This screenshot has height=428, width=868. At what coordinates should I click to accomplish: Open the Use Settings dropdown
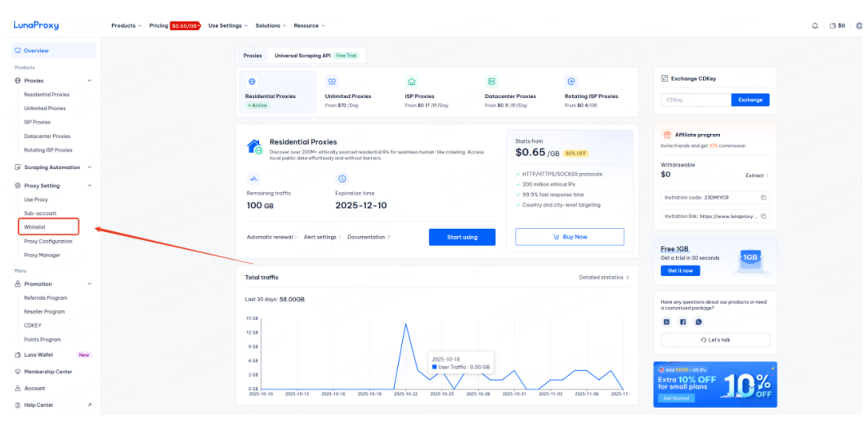228,25
